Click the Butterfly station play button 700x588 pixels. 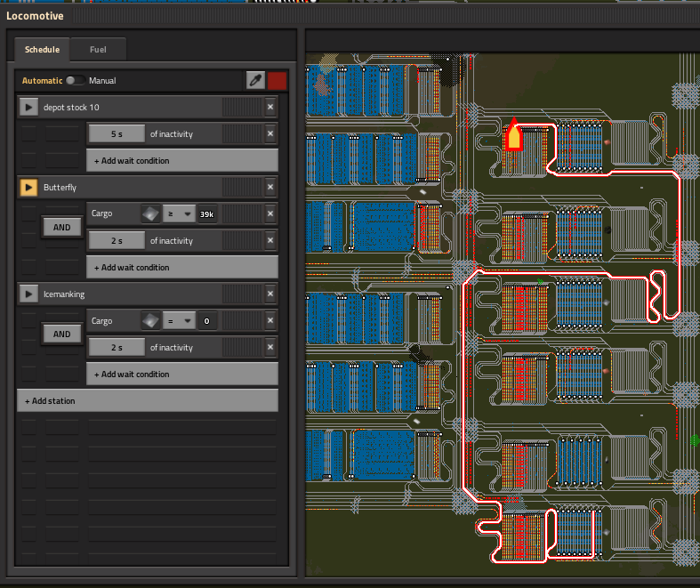28,187
